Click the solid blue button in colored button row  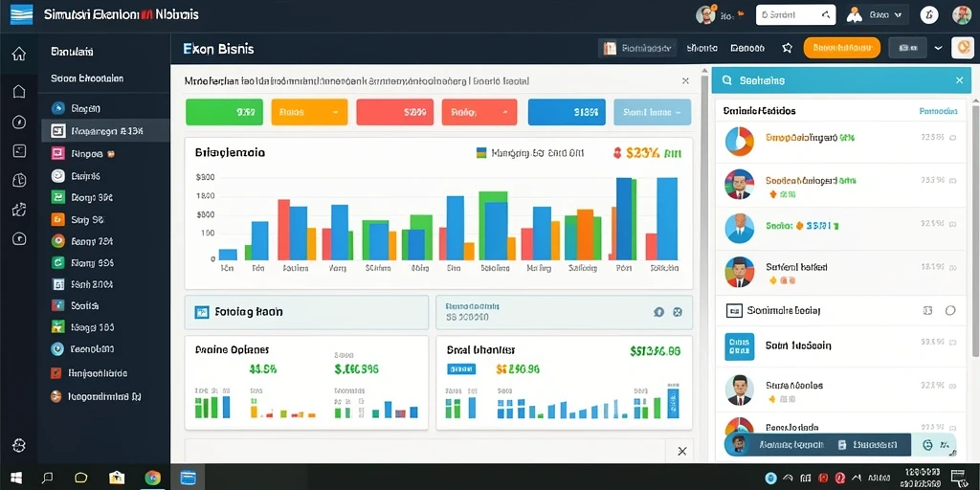pos(567,113)
